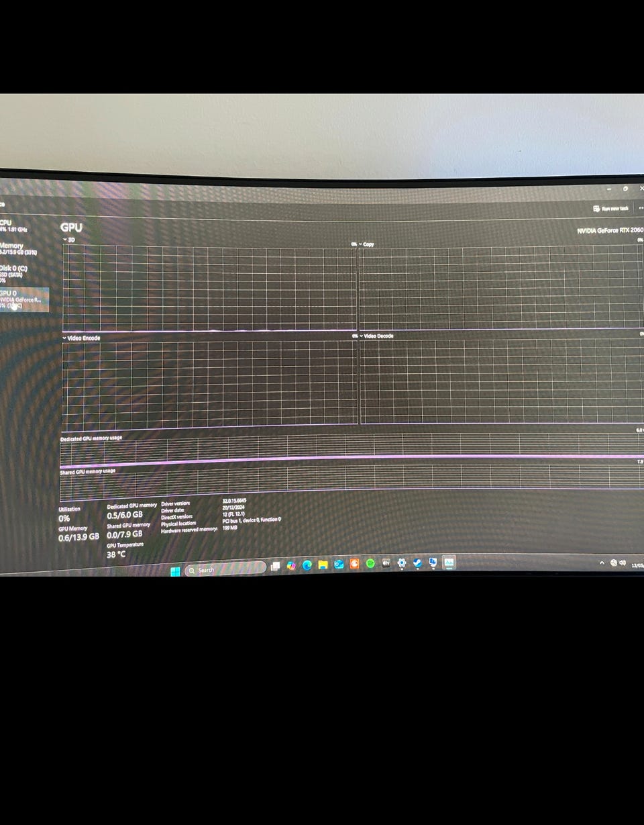
Task: Open the three-dots more options menu
Action: click(641, 208)
